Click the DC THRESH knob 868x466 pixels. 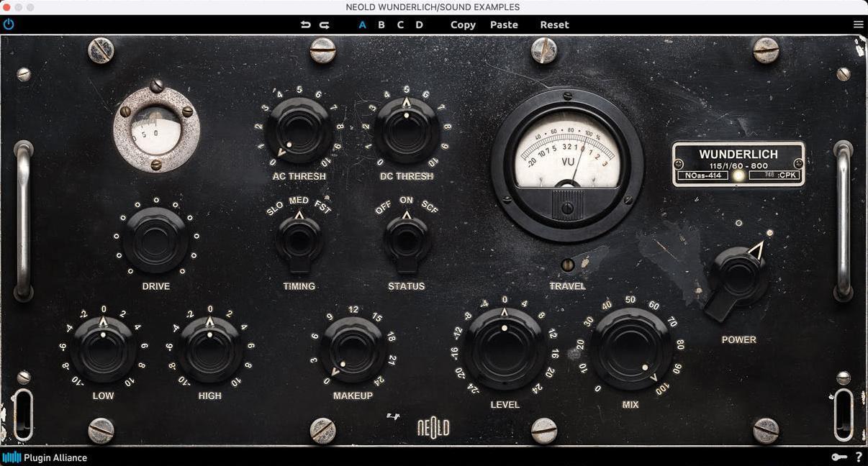407,132
